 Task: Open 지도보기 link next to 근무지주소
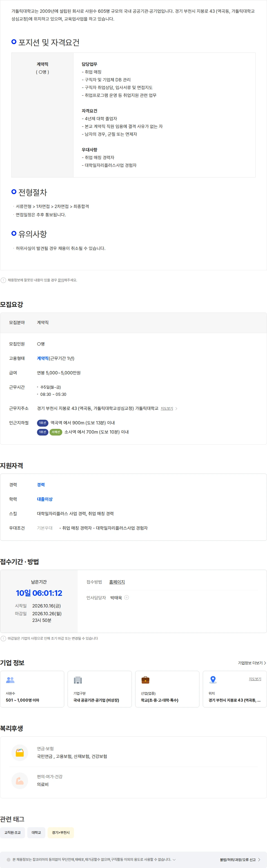coord(167,408)
